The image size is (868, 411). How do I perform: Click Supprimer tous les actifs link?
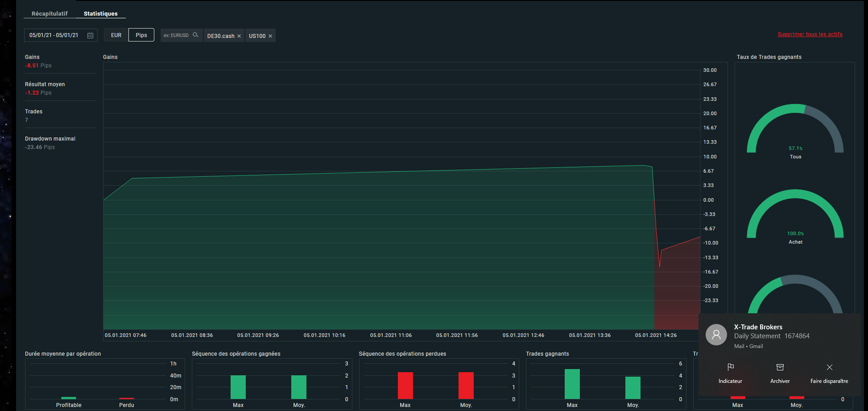pos(810,34)
